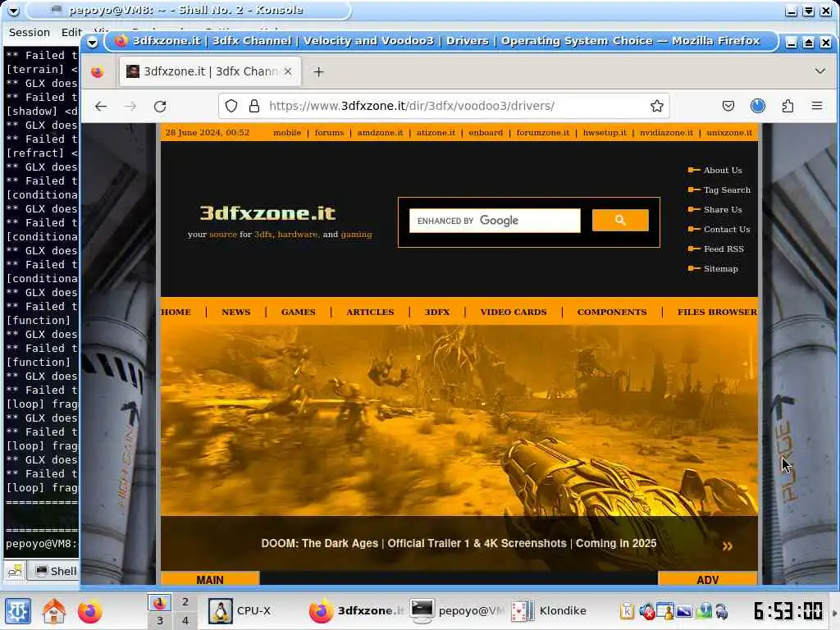Open a new Firefox tab with plus button

click(319, 72)
